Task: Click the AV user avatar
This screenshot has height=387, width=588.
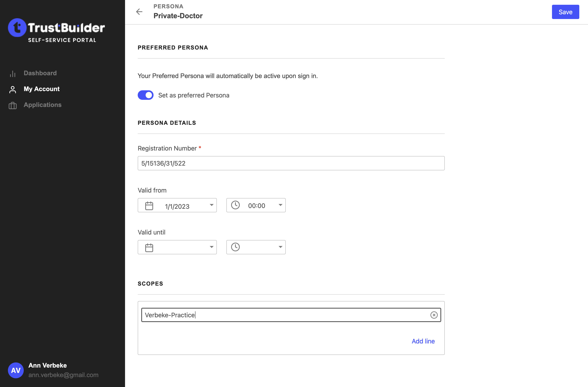Action: 16,370
